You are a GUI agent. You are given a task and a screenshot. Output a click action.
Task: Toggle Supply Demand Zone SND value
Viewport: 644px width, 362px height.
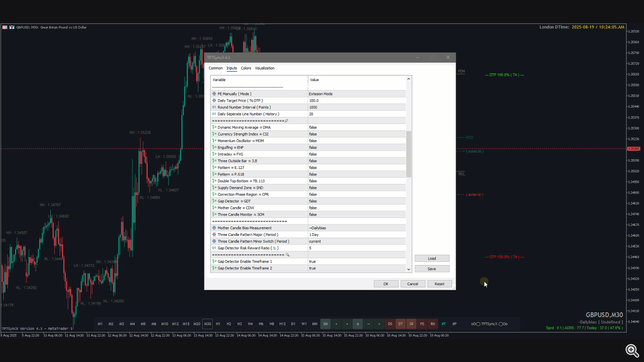click(356, 188)
